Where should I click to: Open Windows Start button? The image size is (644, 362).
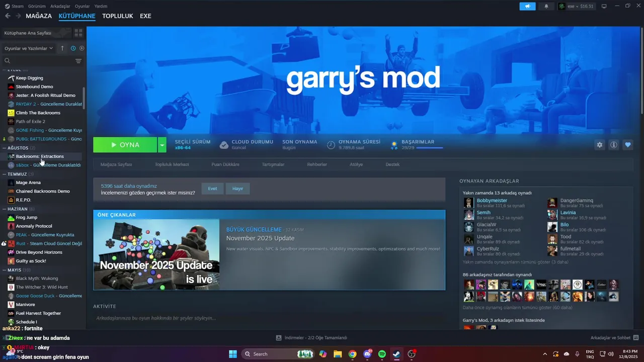click(233, 354)
